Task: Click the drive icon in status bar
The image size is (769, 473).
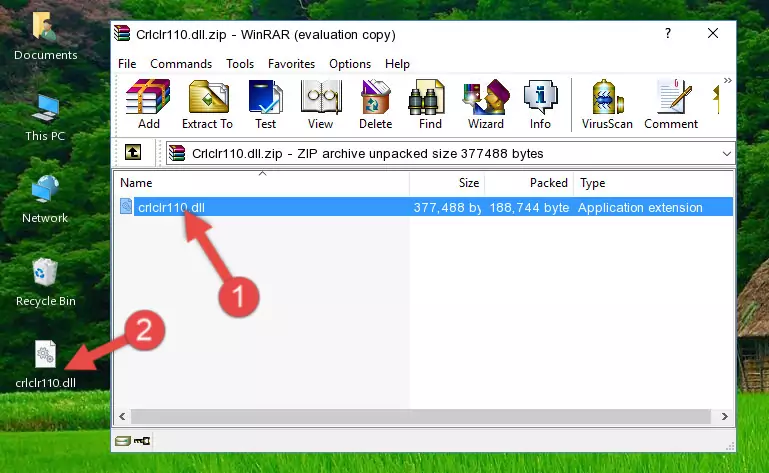Action: [123, 441]
